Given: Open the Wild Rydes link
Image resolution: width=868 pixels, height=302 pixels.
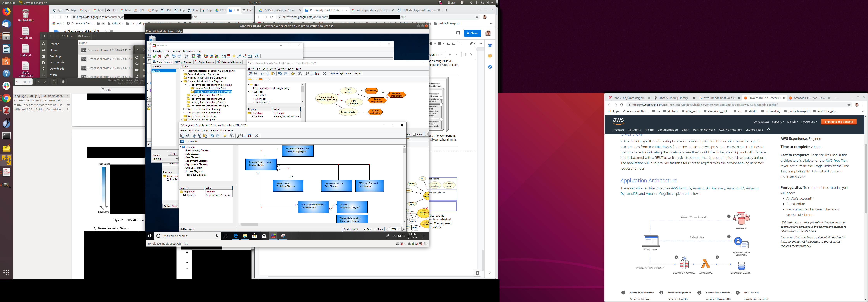Looking at the screenshot, I should 663,147.
